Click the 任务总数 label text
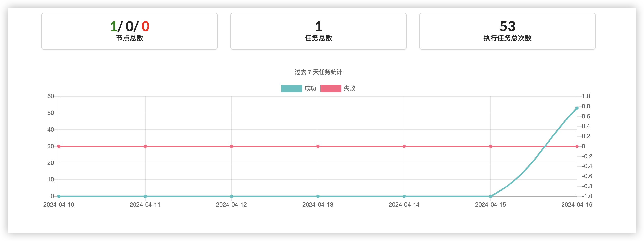The height and width of the screenshot is (241, 644). coord(319,38)
